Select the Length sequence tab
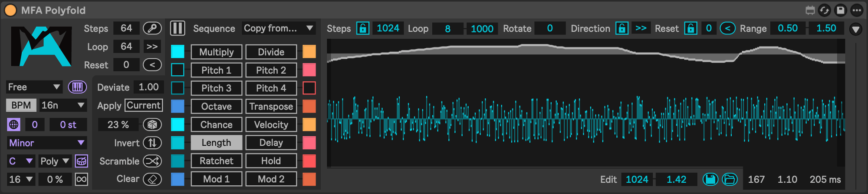The width and height of the screenshot is (868, 194). (216, 143)
